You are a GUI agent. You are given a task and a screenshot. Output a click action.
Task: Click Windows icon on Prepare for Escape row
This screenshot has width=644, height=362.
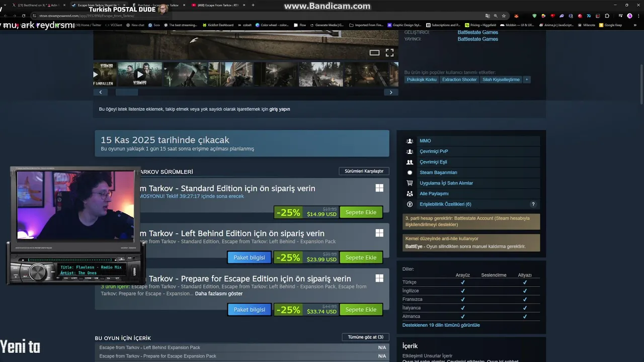tap(379, 279)
